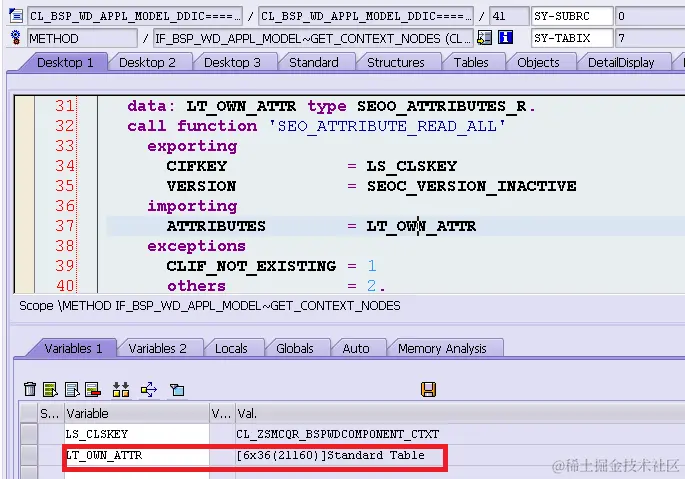685x479 pixels.
Task: Click breakpoint column at line 32
Action: (24, 126)
